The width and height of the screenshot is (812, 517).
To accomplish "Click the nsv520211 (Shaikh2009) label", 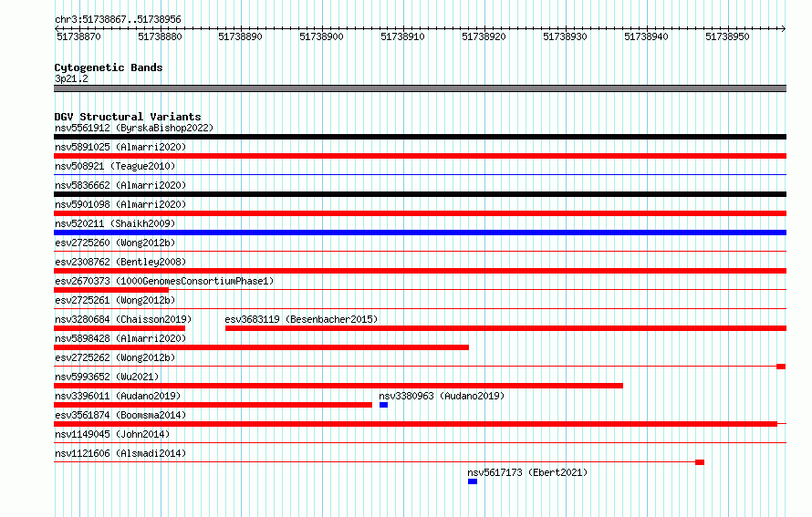I will point(115,223).
